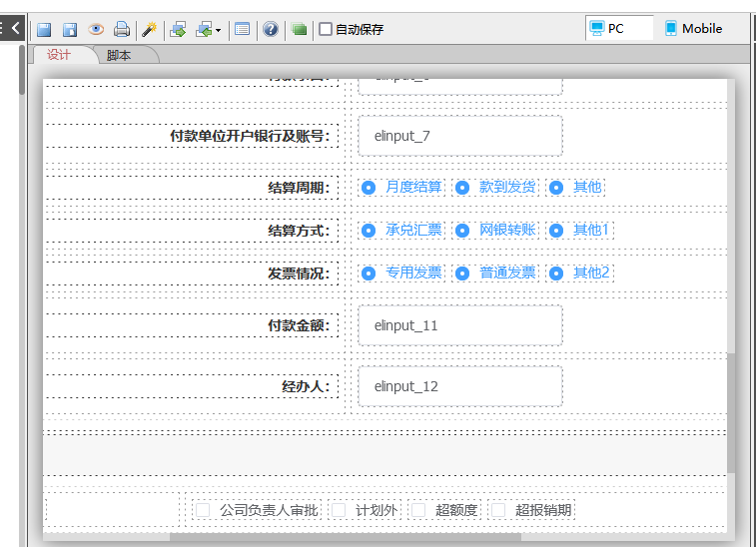Click the save disk icon

click(x=44, y=29)
